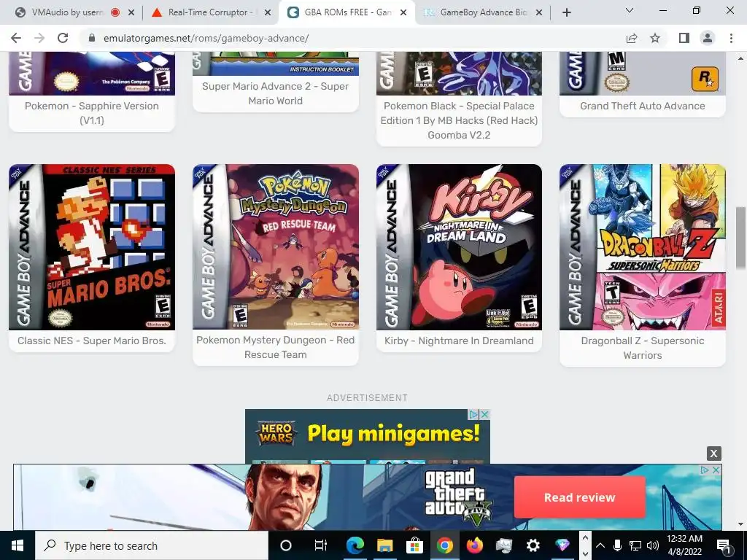
Task: View site security lock info
Action: point(92,38)
